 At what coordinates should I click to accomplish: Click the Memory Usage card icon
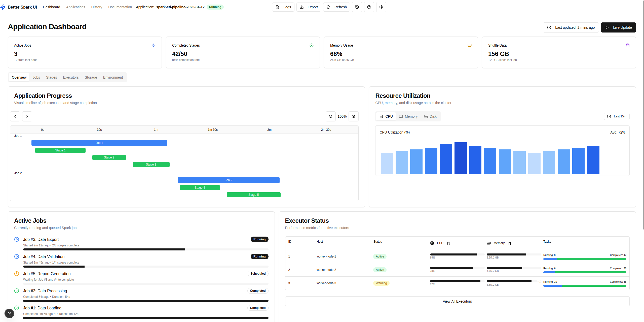click(x=470, y=45)
